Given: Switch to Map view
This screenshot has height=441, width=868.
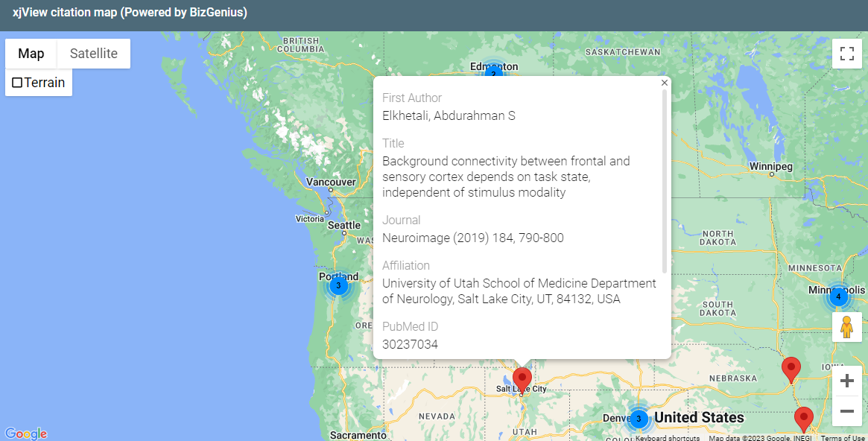Looking at the screenshot, I should tap(31, 53).
